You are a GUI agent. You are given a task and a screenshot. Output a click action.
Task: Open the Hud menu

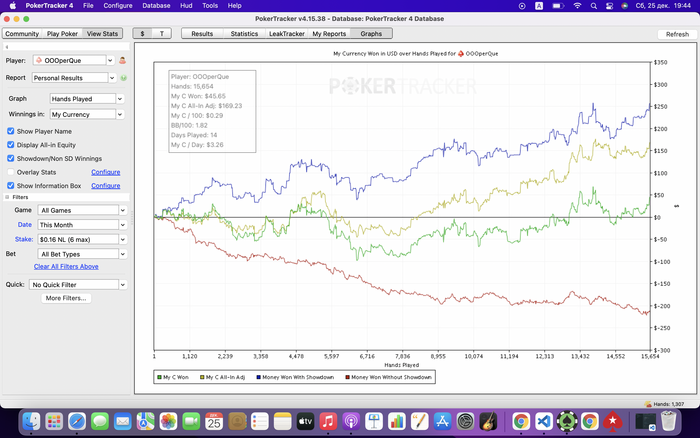[x=186, y=6]
